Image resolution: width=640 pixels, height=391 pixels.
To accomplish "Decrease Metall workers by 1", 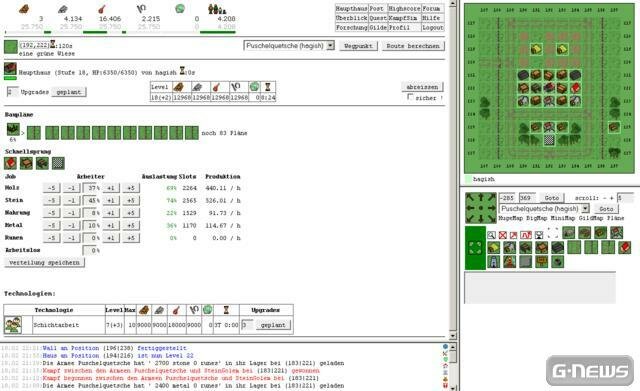I will [x=71, y=225].
